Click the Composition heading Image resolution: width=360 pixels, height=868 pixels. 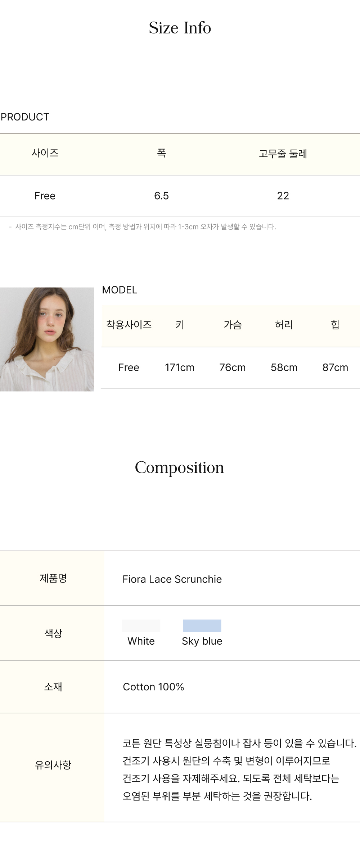click(x=179, y=467)
